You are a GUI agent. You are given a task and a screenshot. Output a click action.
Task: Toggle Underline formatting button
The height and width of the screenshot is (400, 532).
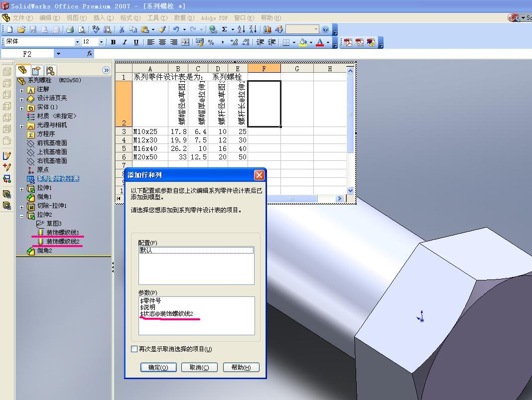tap(136, 42)
